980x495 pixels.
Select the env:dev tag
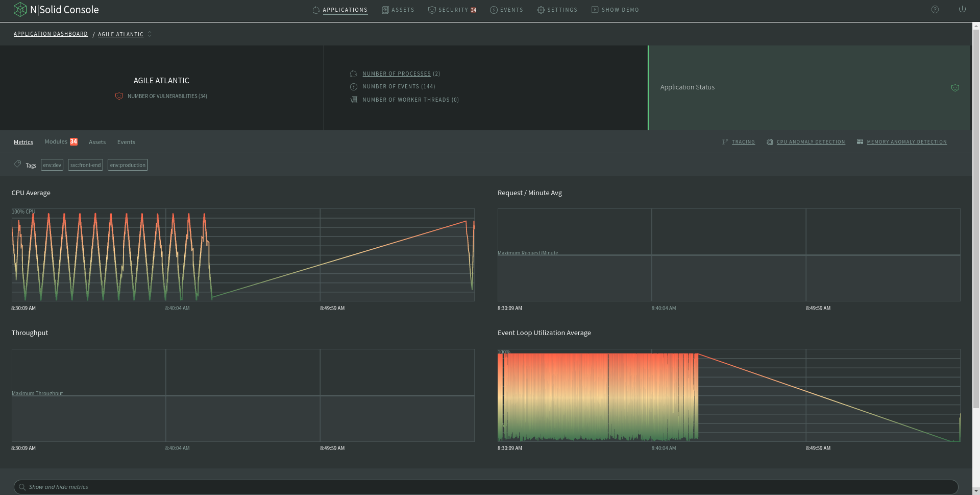click(52, 165)
